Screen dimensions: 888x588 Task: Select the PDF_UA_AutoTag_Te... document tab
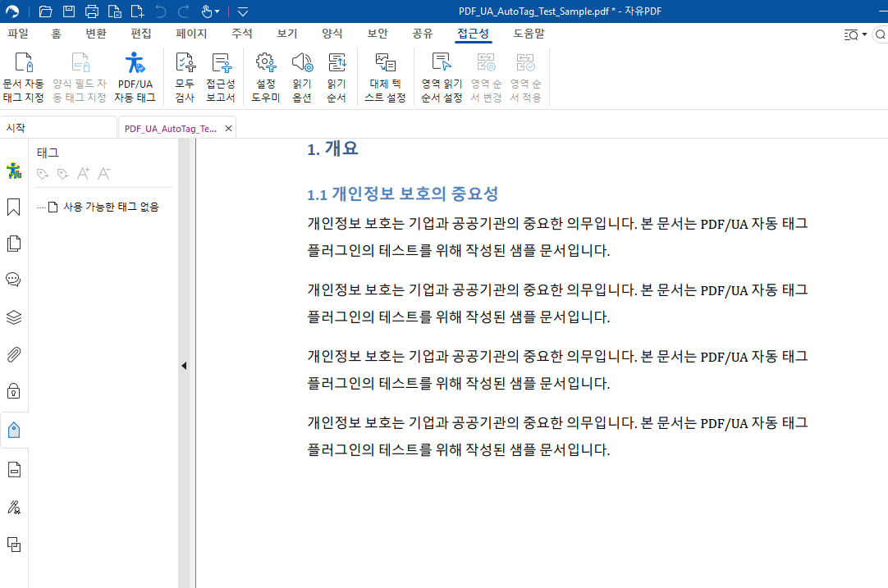pyautogui.click(x=171, y=129)
